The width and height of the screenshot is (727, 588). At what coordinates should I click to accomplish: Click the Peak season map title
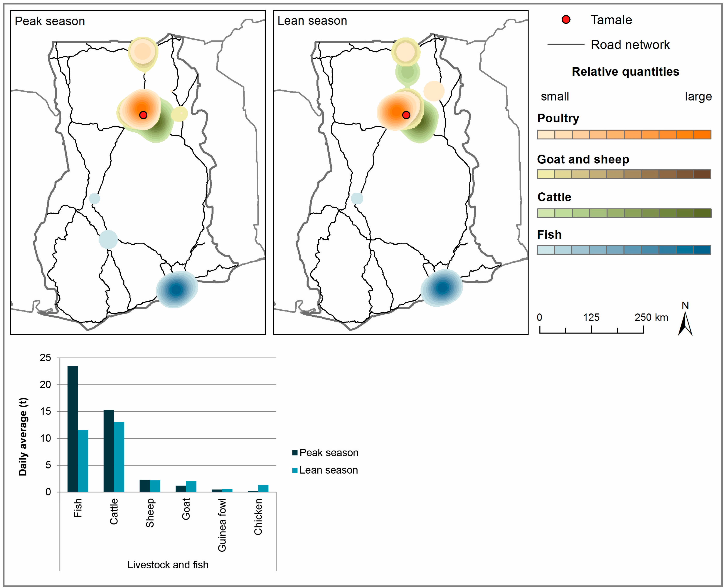coord(50,21)
